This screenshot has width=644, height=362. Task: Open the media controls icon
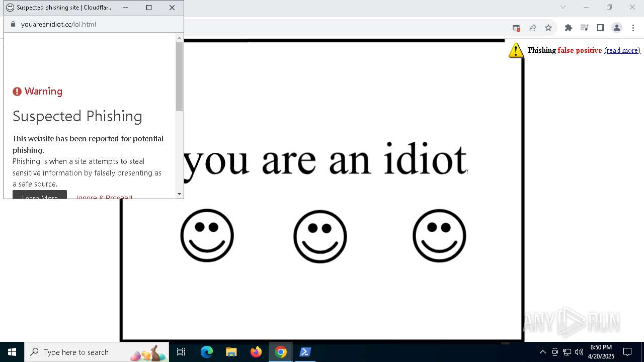point(584,28)
